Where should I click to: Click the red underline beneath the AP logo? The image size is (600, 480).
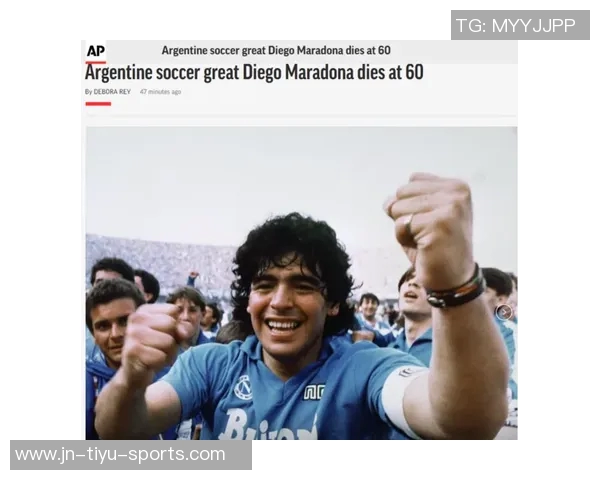(x=96, y=62)
